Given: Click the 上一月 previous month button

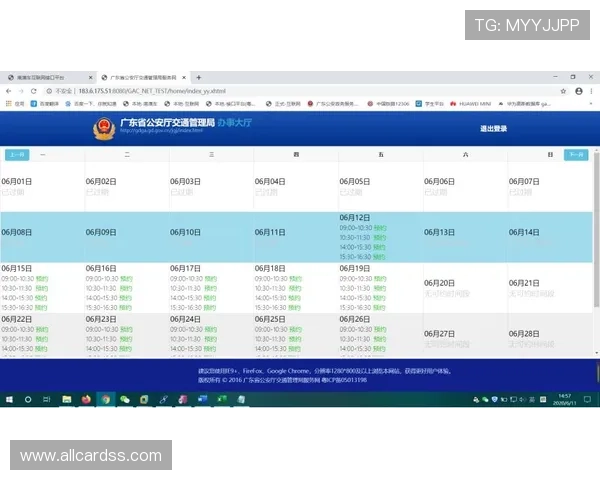Looking at the screenshot, I should (17, 155).
